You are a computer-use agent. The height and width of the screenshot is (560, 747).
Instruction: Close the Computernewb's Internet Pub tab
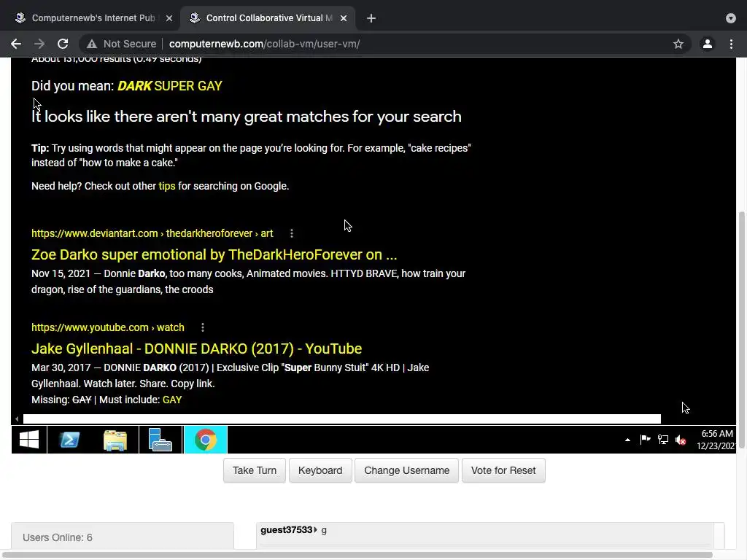pyautogui.click(x=169, y=18)
